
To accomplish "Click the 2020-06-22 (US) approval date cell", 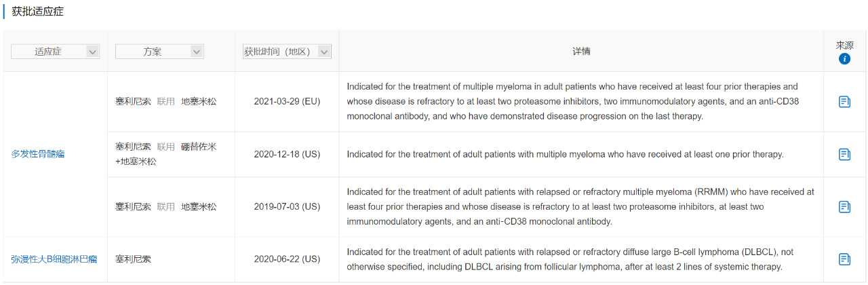I will (x=287, y=259).
